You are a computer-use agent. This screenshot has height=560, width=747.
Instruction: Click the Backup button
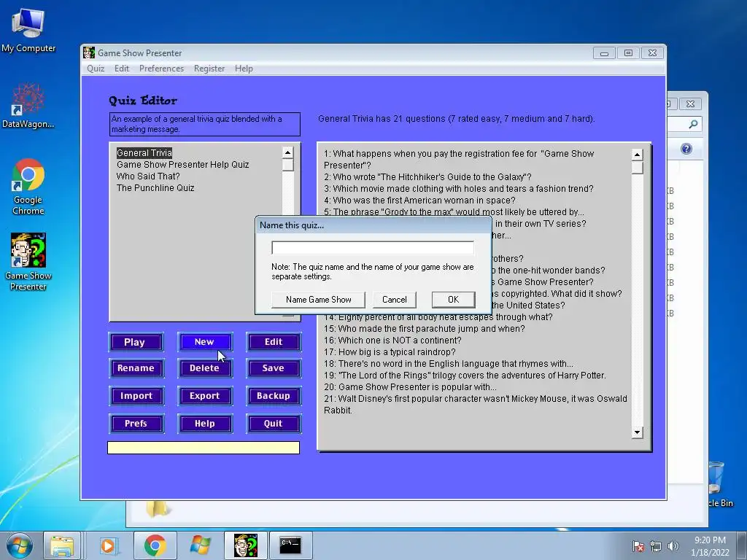click(x=274, y=396)
